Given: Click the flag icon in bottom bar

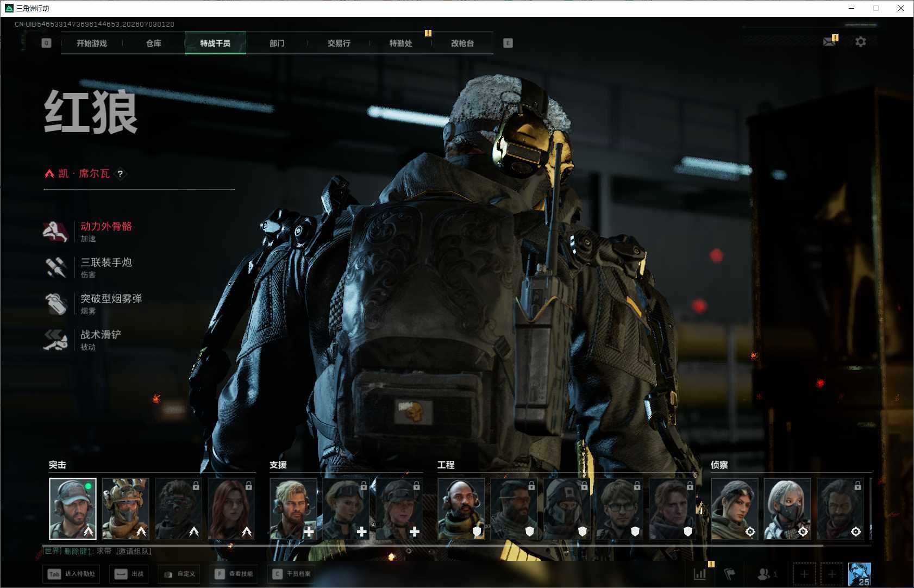Looking at the screenshot, I should point(729,574).
